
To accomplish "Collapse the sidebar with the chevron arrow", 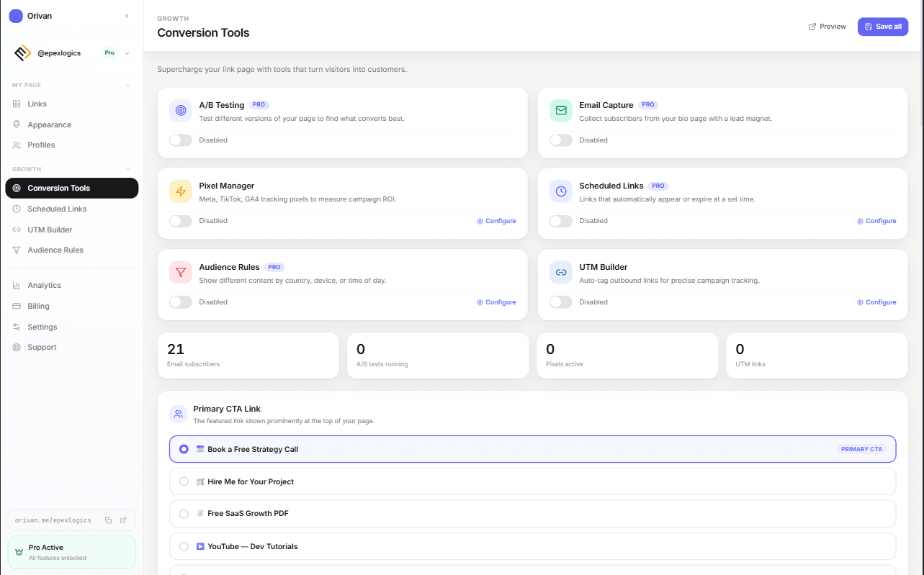I will 127,16.
